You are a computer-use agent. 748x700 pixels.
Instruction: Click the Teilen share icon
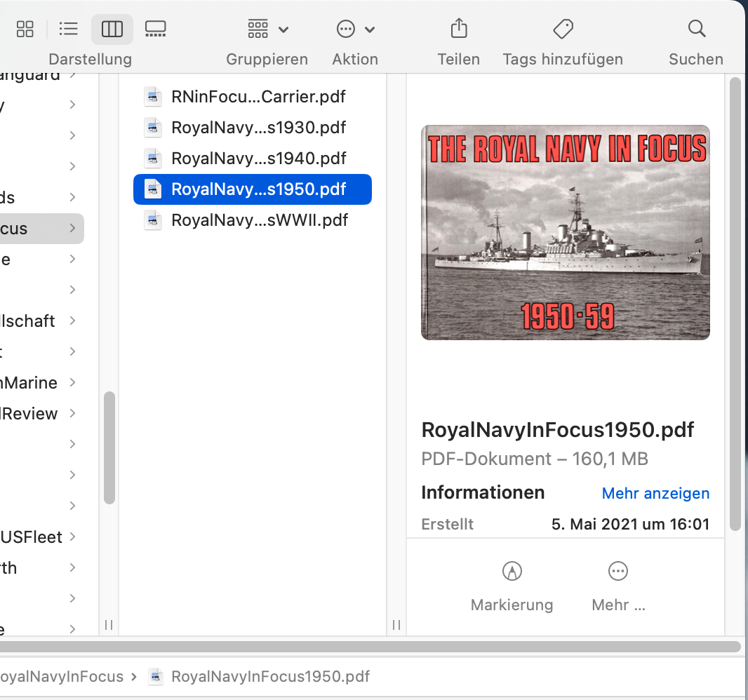tap(458, 29)
